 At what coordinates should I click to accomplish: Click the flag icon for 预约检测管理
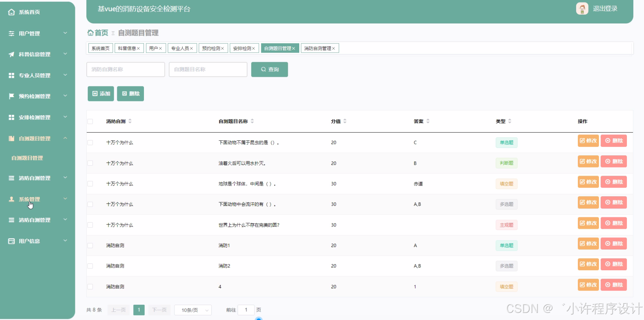point(11,96)
